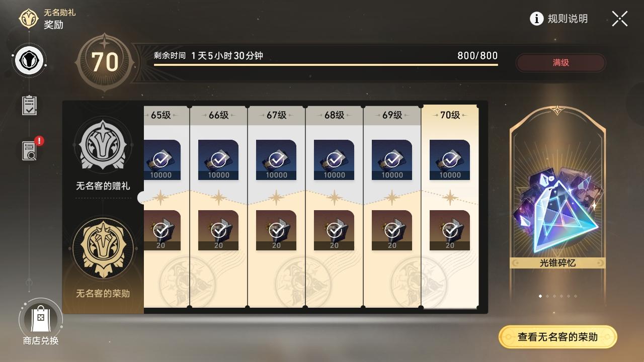Viewport: 644px width, 362px height.
Task: Click the 无名客的赠礼 silver emblem
Action: pos(103,144)
